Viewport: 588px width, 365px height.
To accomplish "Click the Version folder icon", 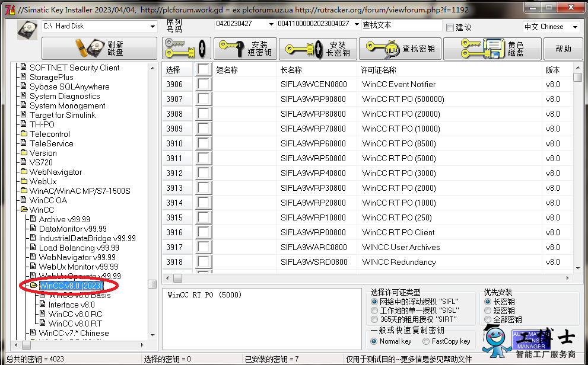I will pyautogui.click(x=24, y=153).
